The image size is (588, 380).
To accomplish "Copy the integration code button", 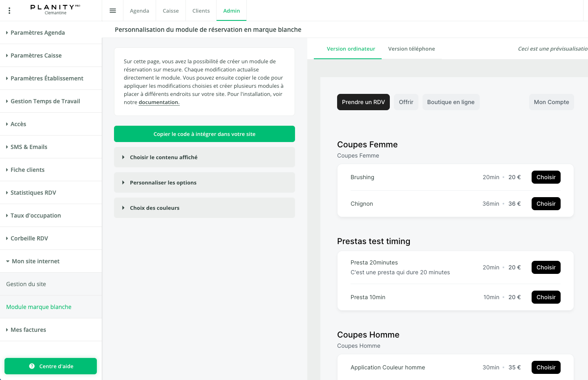I will [x=204, y=134].
